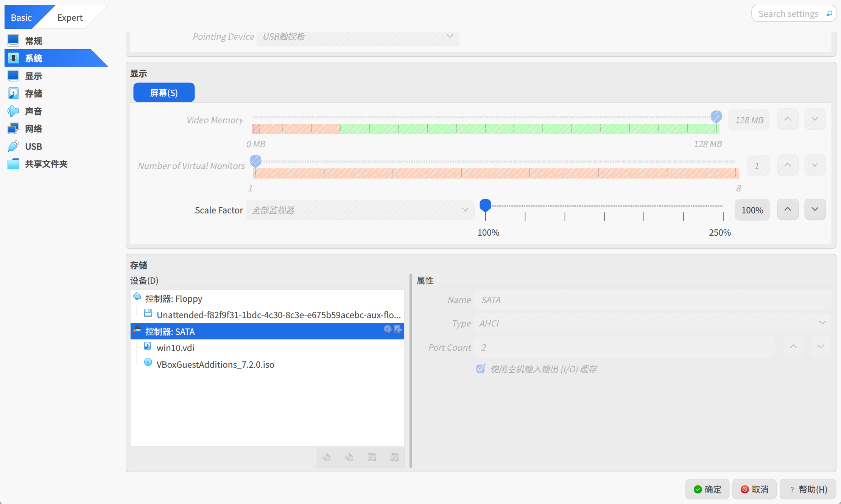Add hard disk on SATA controller row

click(398, 329)
